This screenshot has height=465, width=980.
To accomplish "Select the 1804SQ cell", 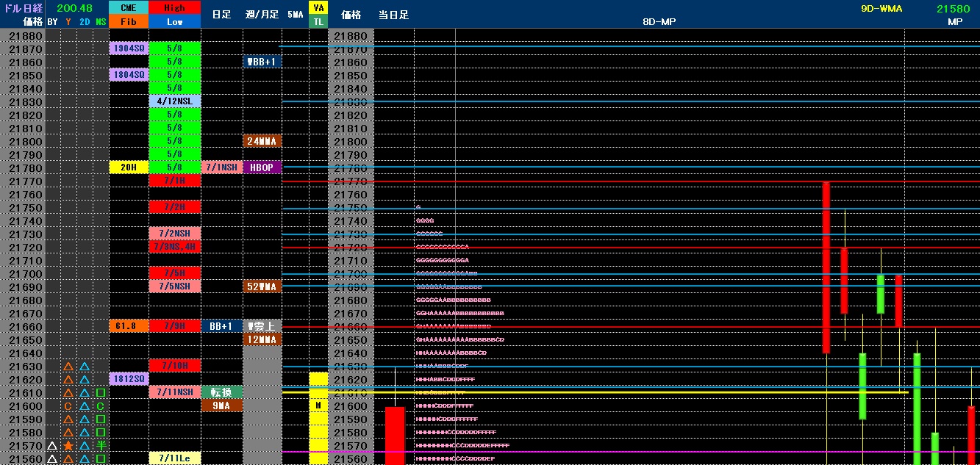I will coord(129,75).
